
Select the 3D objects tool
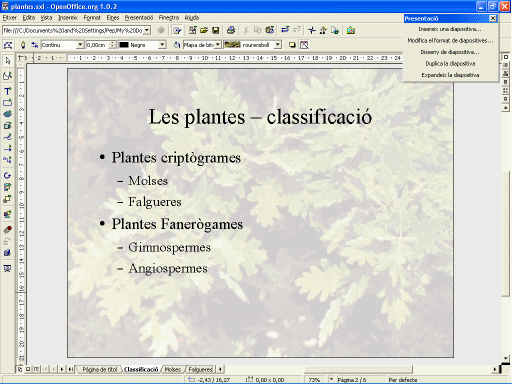(8, 125)
